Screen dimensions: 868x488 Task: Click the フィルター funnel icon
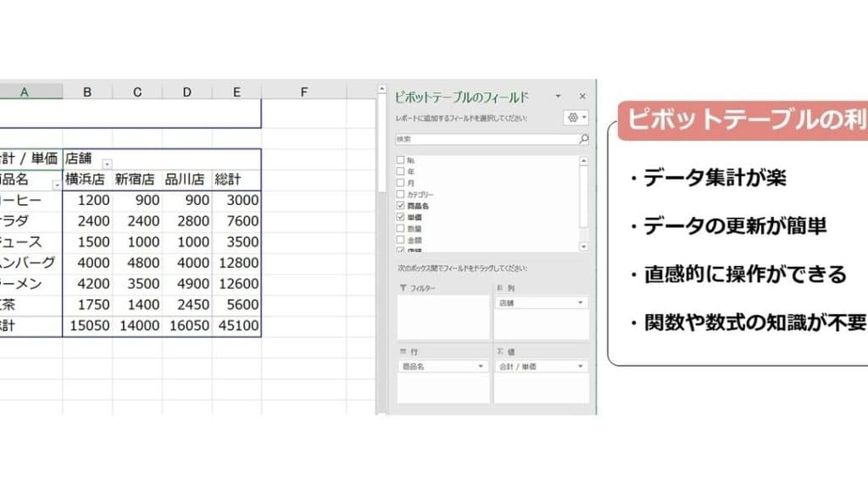[x=403, y=288]
